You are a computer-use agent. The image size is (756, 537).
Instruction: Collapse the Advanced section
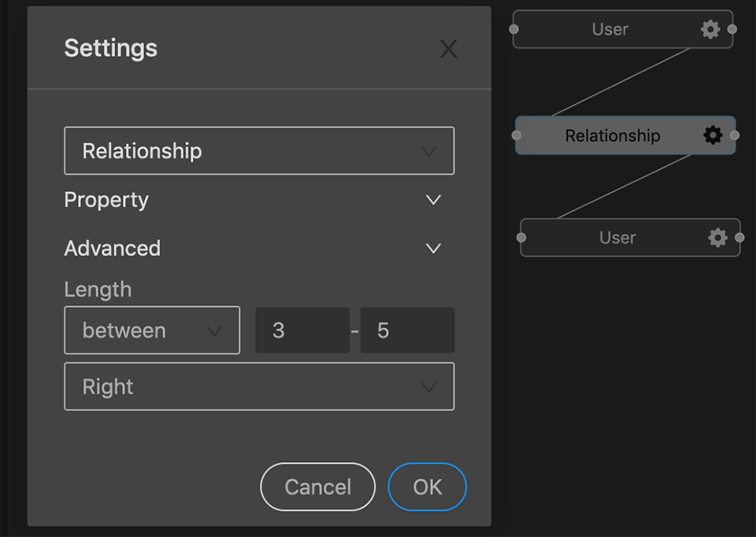[x=432, y=249]
